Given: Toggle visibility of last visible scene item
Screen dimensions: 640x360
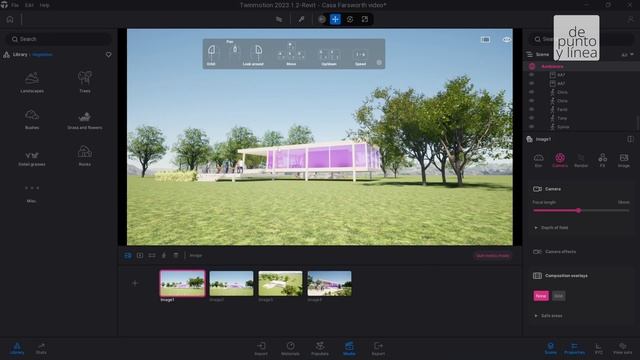Looking at the screenshot, I should tap(531, 127).
